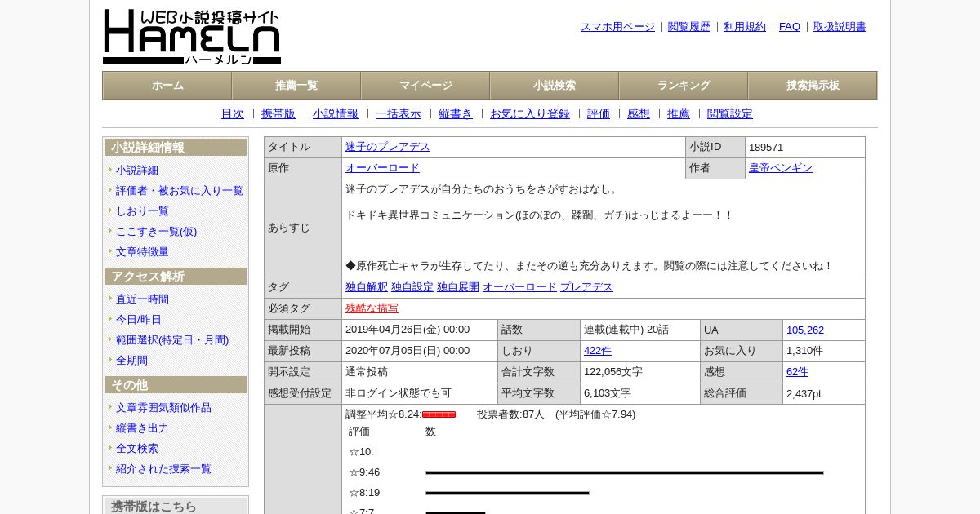This screenshot has width=980, height=514.
Task: View 今日/昨日 access analysis
Action: 139,320
